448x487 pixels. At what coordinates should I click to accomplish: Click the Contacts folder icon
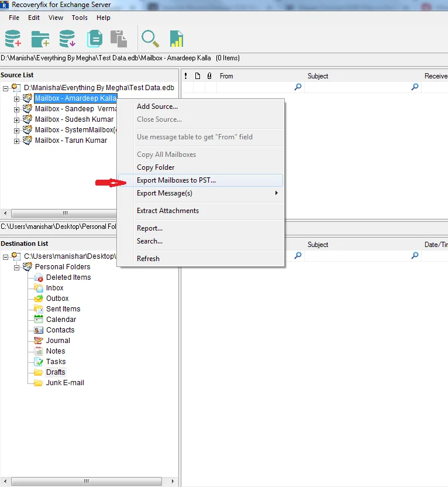tap(39, 330)
